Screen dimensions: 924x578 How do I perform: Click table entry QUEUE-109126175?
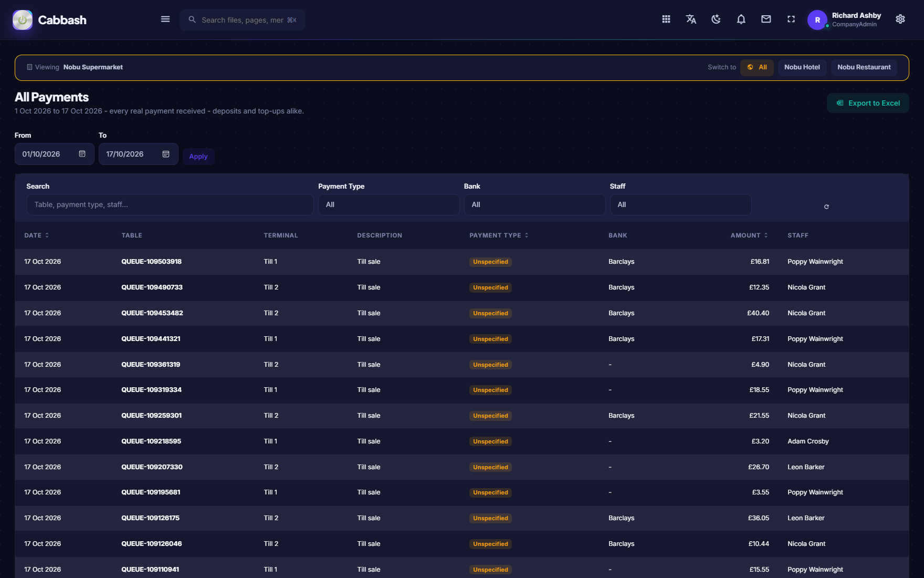(150, 518)
